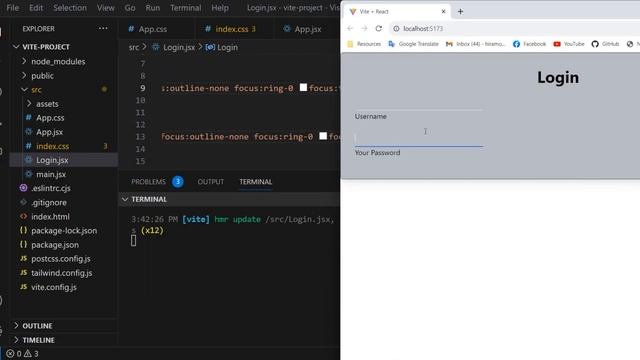
Task: Select the TERMINAL panel tab
Action: [x=256, y=182]
